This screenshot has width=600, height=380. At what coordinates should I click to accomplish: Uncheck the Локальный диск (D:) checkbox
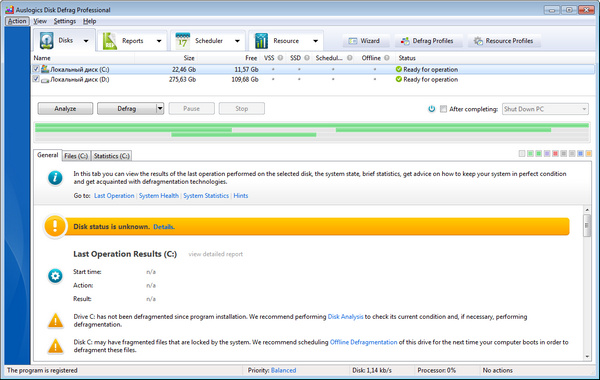[x=36, y=79]
